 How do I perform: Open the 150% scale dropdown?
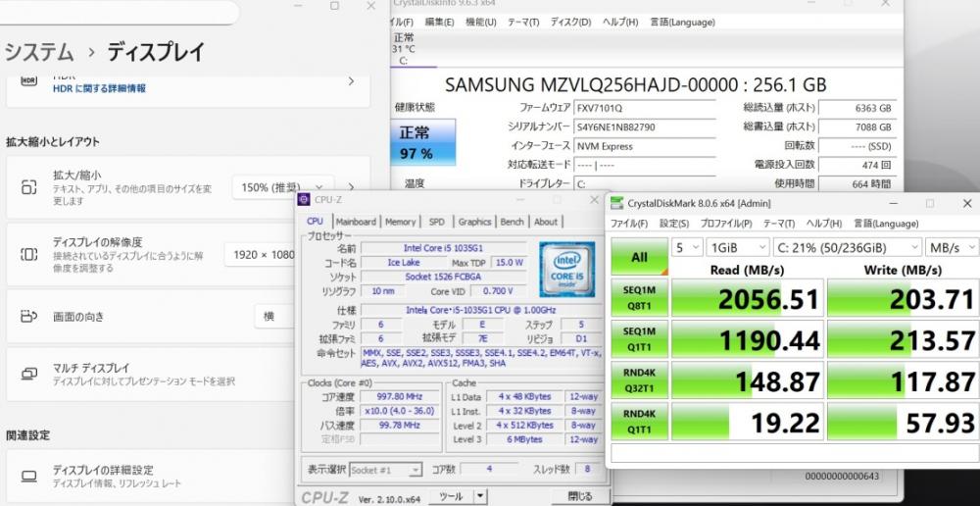(x=282, y=187)
